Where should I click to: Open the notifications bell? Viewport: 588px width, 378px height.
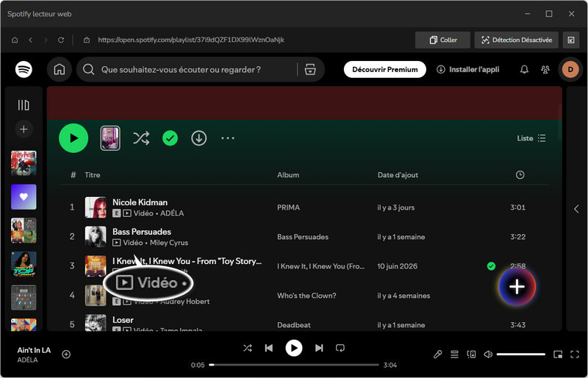tap(524, 69)
